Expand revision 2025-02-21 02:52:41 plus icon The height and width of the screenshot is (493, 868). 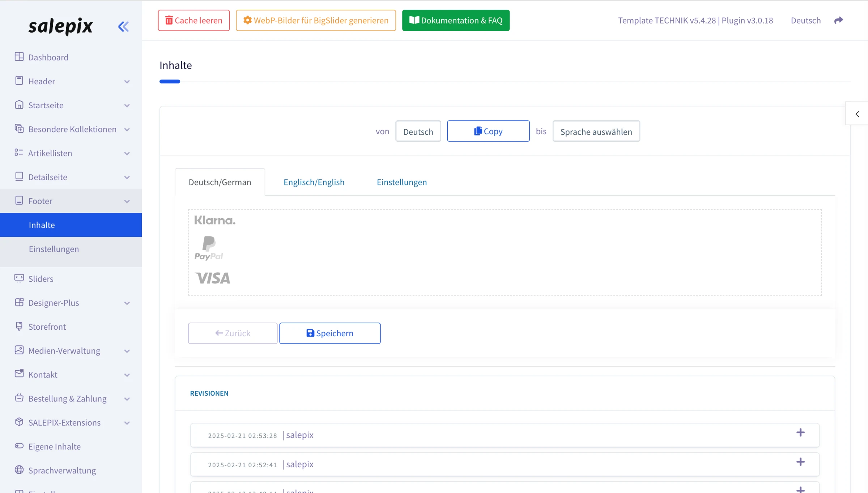click(x=800, y=462)
